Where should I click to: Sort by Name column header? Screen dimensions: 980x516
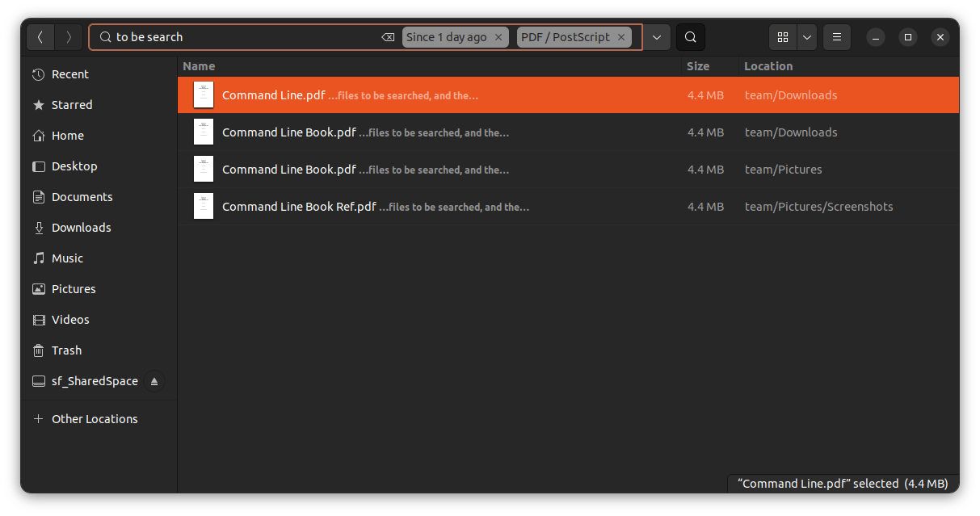click(x=199, y=66)
